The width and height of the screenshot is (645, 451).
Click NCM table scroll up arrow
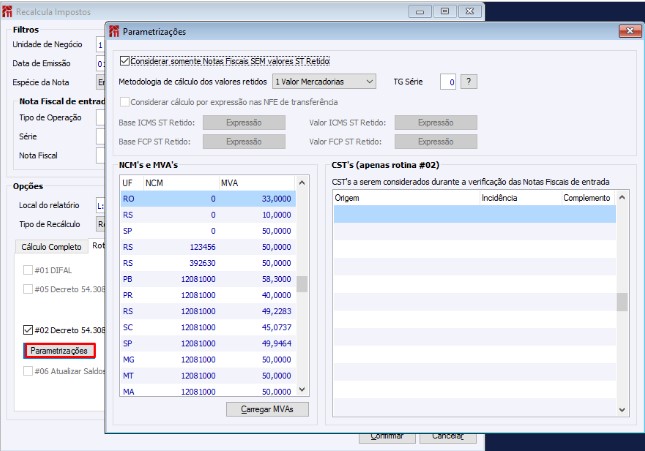coord(302,183)
